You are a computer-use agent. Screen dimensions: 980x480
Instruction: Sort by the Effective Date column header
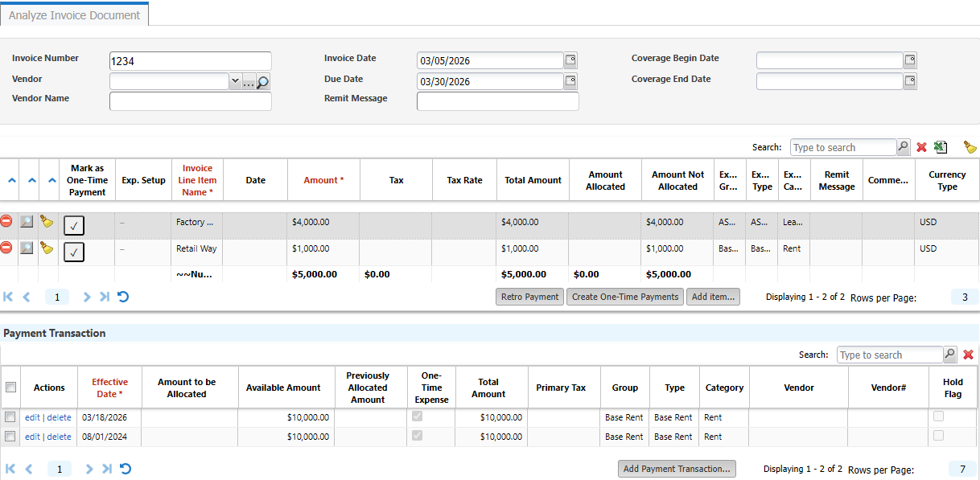(x=109, y=388)
